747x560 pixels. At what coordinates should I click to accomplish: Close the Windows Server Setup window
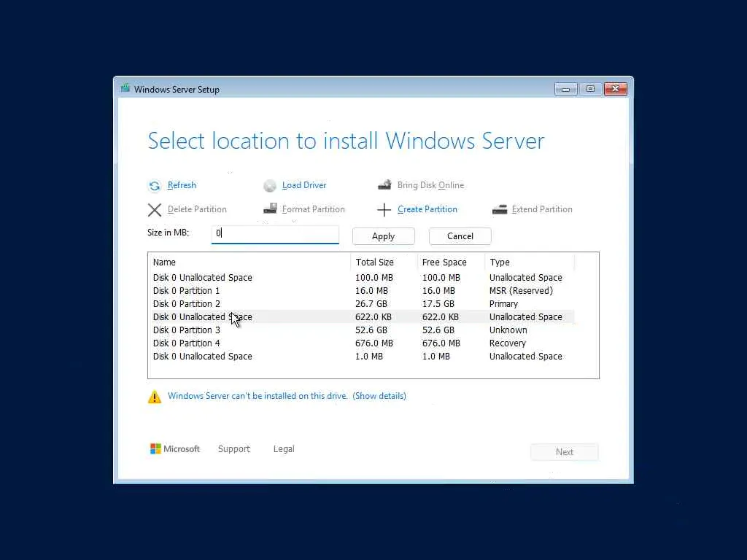tap(616, 89)
